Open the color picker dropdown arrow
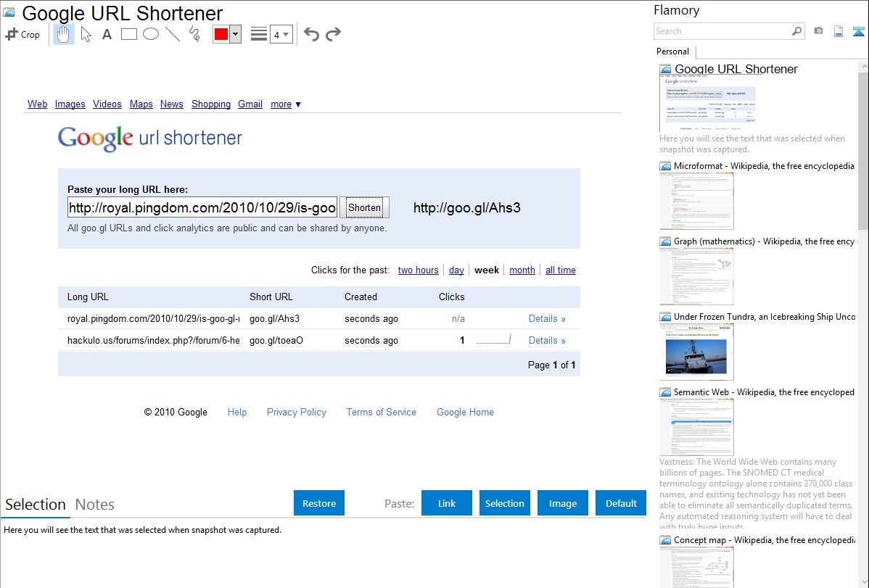Screen dimensions: 869x588 pos(235,34)
